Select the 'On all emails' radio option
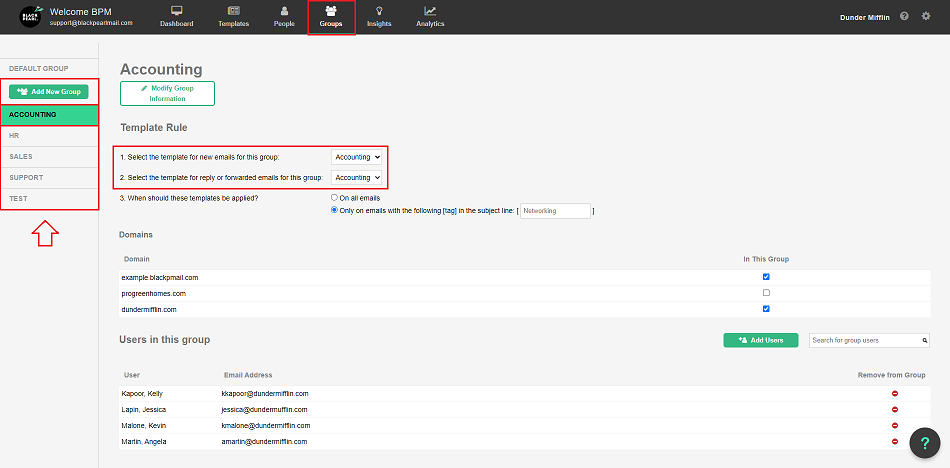Viewport: 950px width, 468px height. point(335,198)
